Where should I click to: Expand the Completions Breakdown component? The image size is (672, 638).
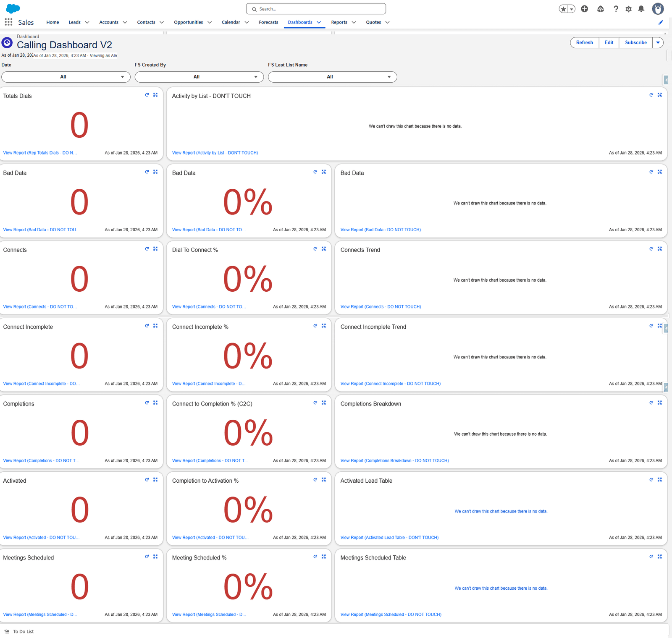tap(660, 403)
